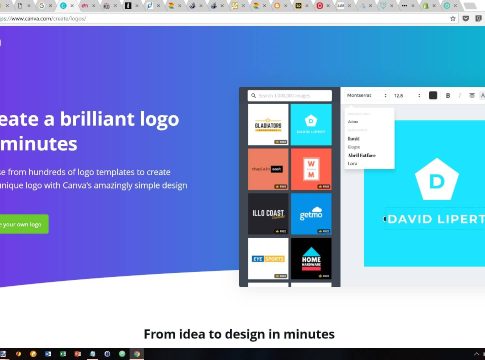Click the Chrome icon in the taskbar
Viewport: 485px width, 360px height.
137,354
